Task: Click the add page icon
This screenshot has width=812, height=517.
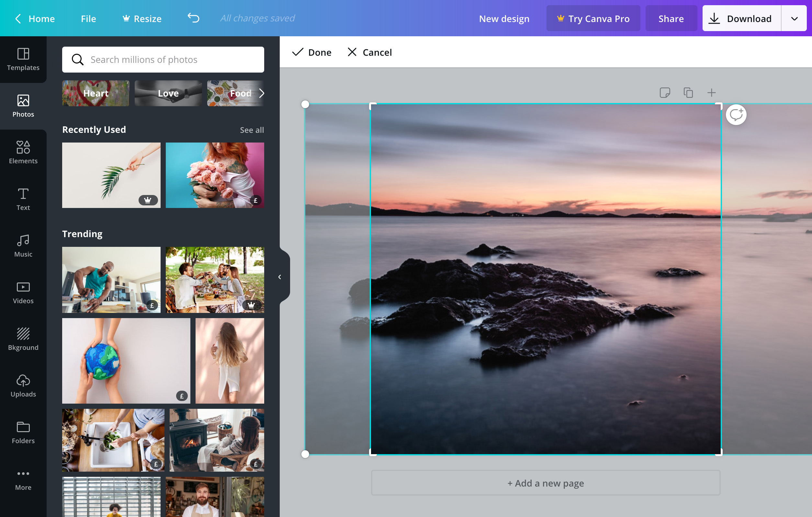Action: [710, 92]
